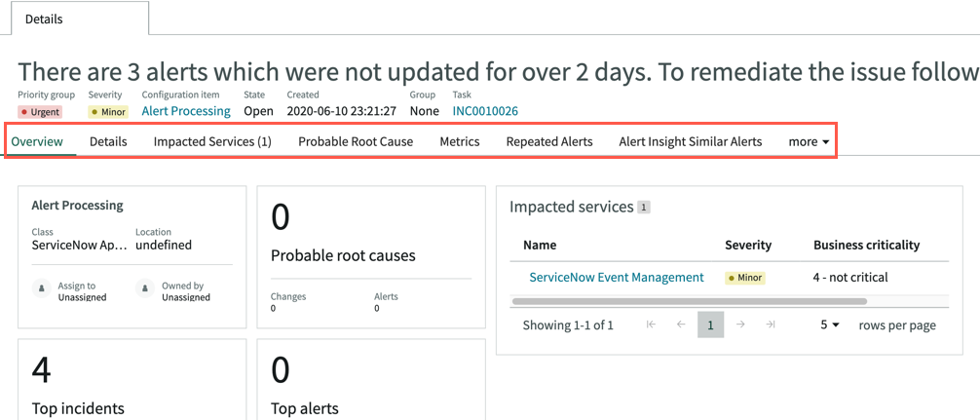Select the Repeated Alerts tab
Viewport: 980px width, 420px height.
549,141
